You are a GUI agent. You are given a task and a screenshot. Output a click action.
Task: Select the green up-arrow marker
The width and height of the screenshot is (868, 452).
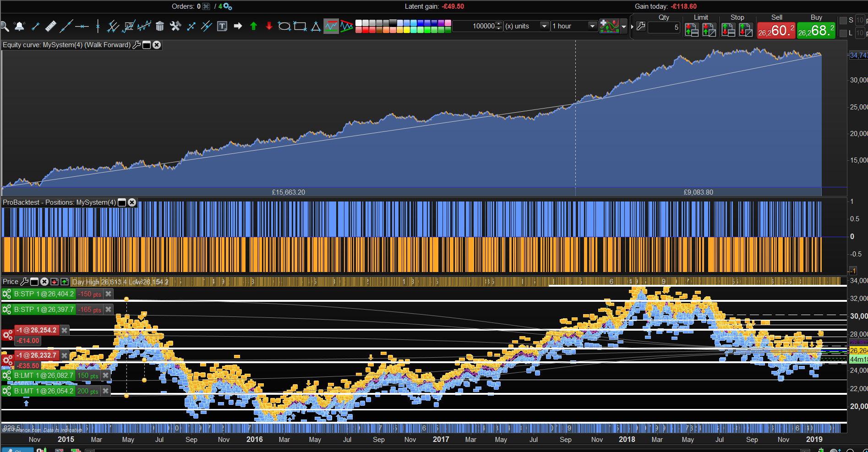(254, 26)
